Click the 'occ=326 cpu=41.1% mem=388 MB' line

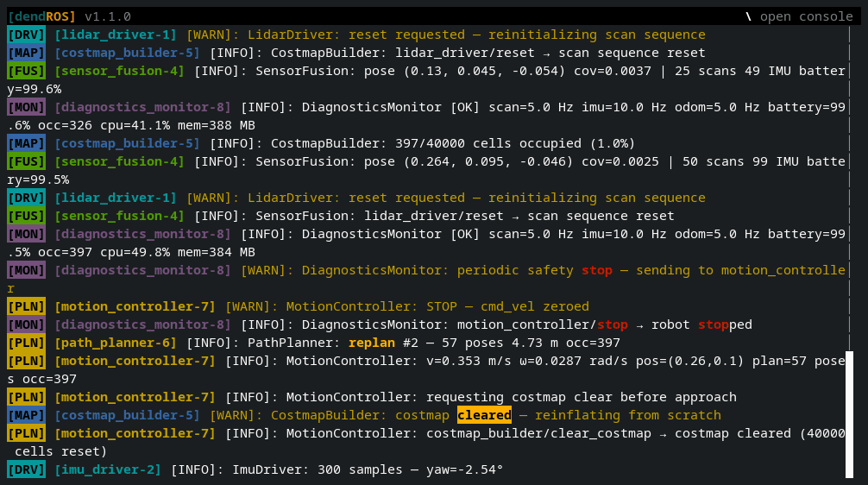point(146,125)
